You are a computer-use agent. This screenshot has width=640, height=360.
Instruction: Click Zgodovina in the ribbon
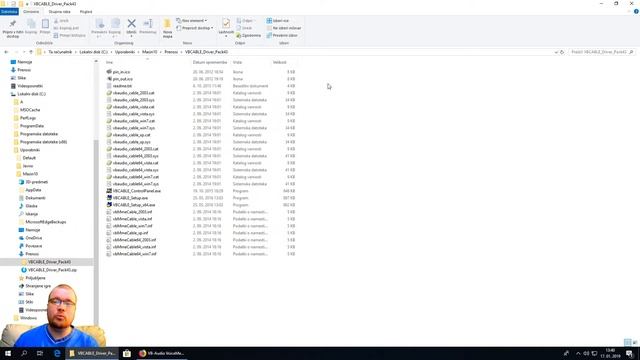[x=248, y=36]
